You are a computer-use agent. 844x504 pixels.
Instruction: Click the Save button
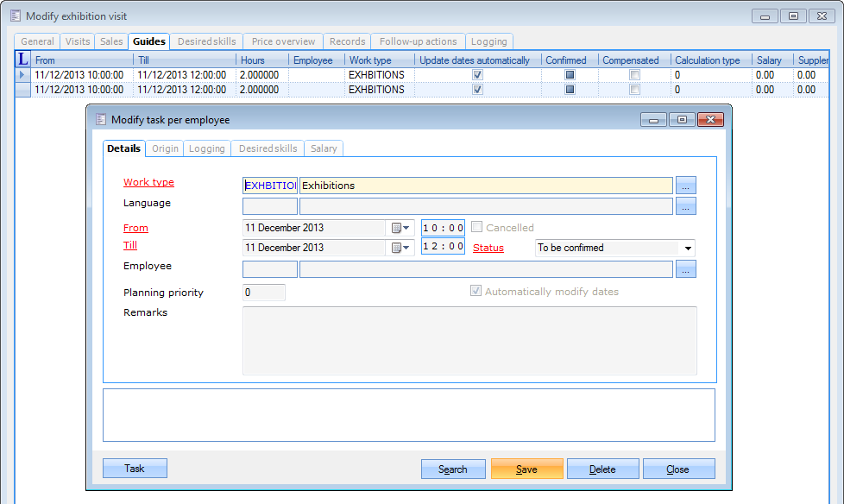click(x=526, y=469)
